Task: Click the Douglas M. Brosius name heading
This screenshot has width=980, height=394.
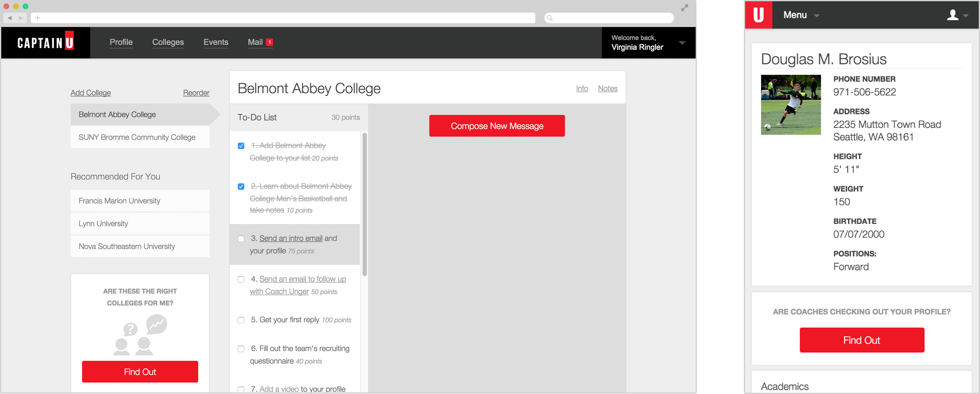Action: (x=824, y=59)
